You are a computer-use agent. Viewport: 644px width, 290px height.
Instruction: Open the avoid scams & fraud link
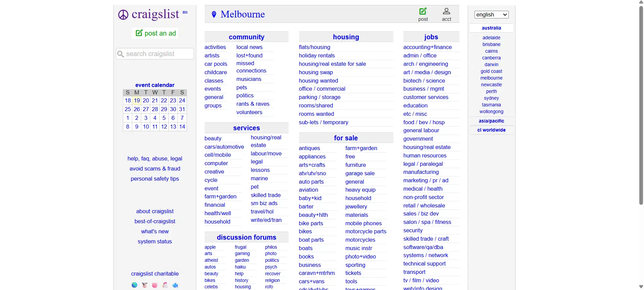pos(155,168)
